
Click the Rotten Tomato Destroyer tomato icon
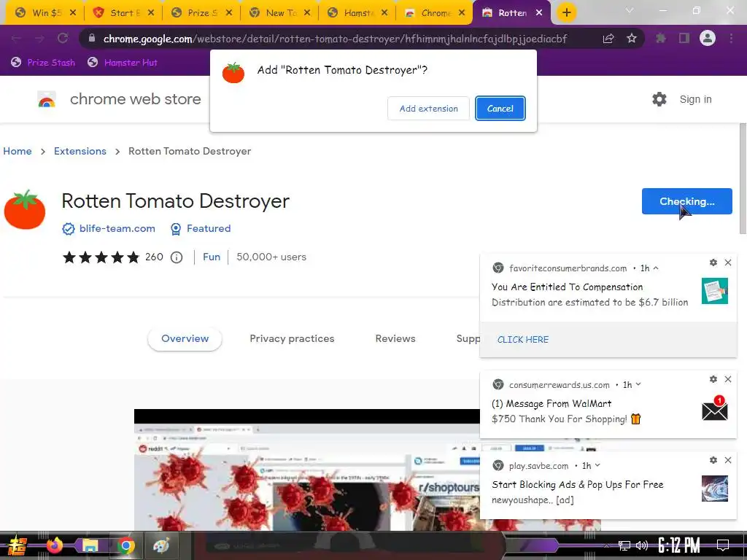[25, 209]
